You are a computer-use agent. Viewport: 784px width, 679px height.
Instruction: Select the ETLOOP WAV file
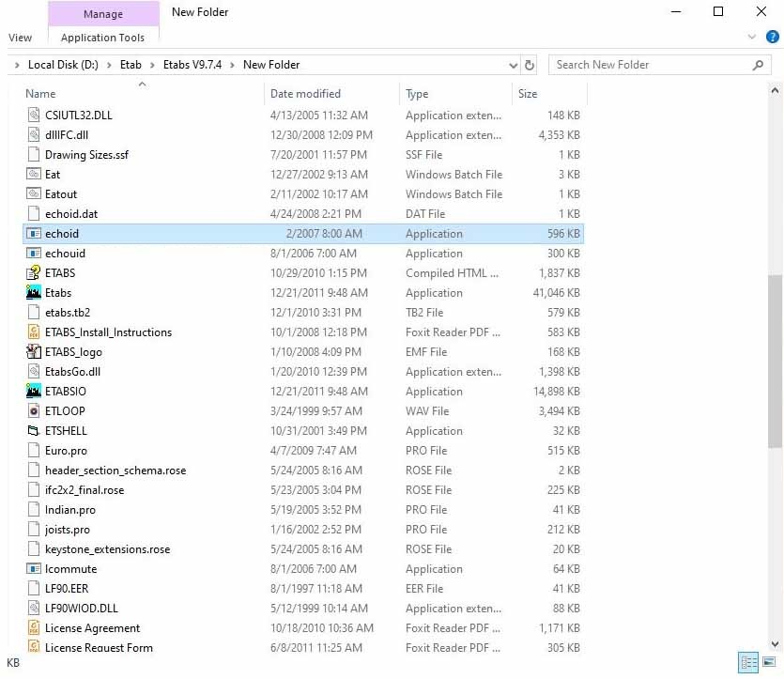[x=64, y=410]
